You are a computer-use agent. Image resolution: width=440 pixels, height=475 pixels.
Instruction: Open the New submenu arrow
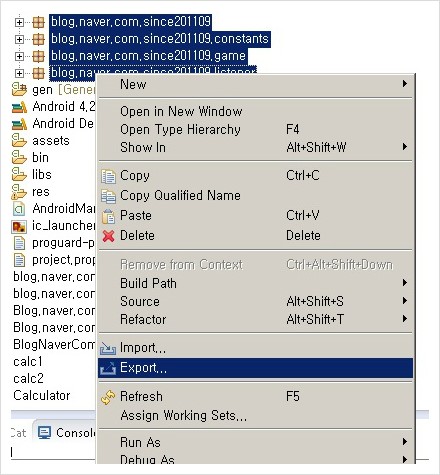click(x=404, y=83)
